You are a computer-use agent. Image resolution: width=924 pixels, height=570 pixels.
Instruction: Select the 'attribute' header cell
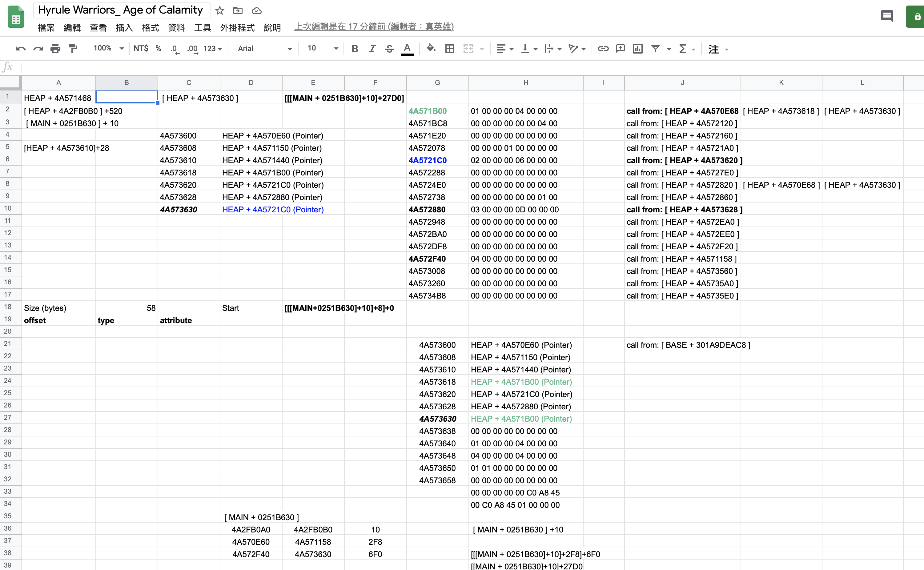tap(188, 320)
